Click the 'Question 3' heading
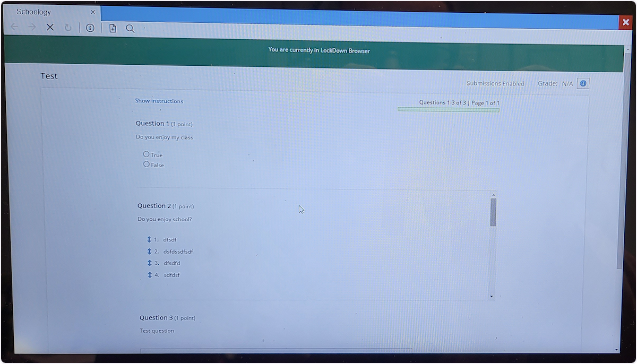The width and height of the screenshot is (637, 364). [x=156, y=317]
